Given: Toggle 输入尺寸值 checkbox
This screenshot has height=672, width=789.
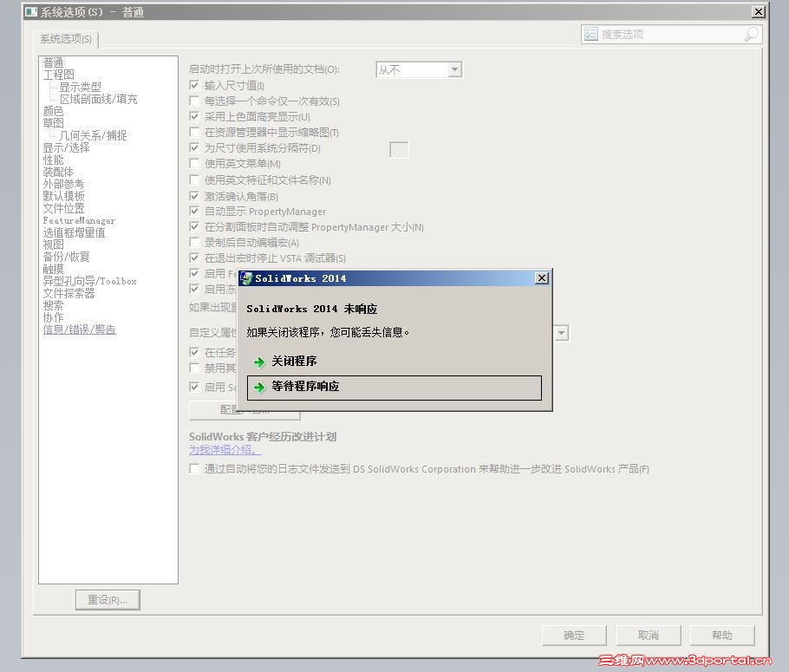Looking at the screenshot, I should 194,85.
